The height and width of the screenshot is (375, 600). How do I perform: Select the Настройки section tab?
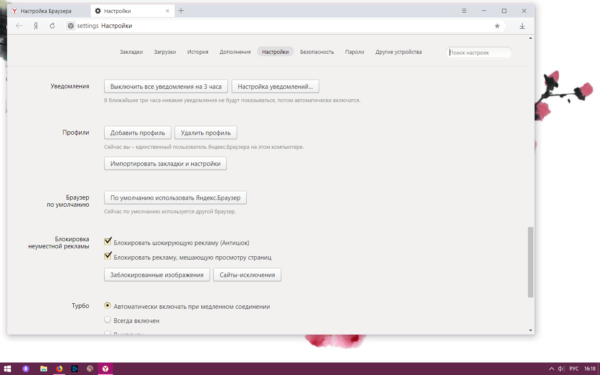tap(275, 52)
